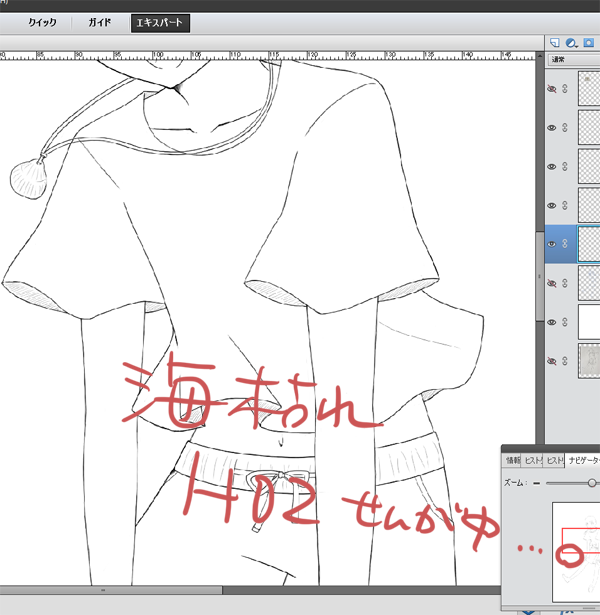Open the 情報 panel tab
Screen dimensions: 600x615
(x=513, y=460)
